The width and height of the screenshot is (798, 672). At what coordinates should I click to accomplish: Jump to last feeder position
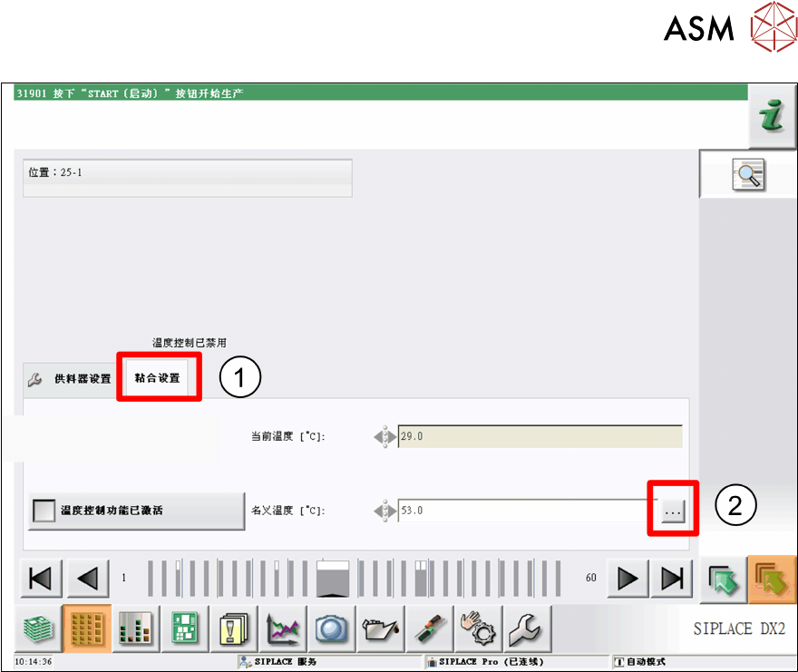(671, 579)
